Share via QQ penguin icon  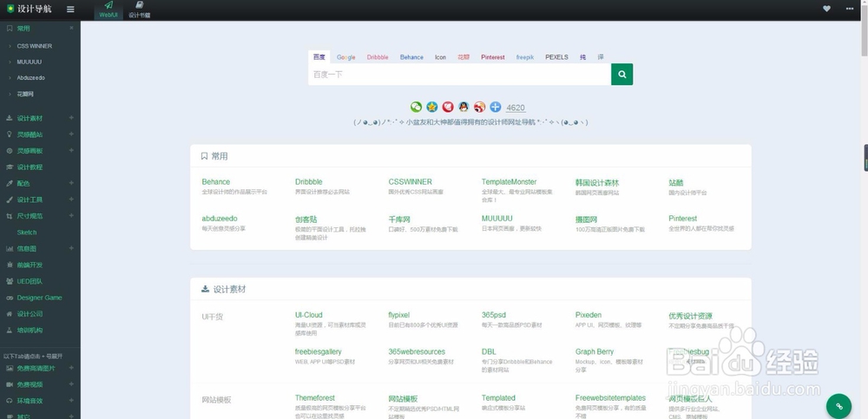coord(464,107)
